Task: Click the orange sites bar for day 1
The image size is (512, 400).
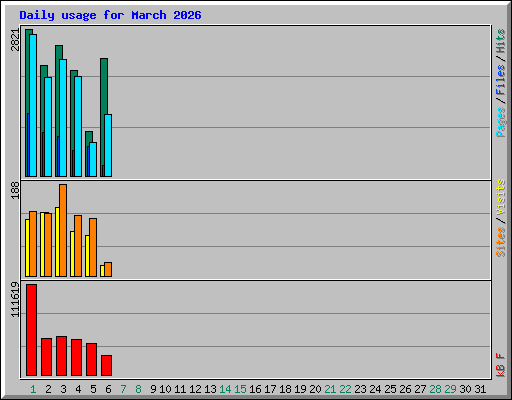Action: pyautogui.click(x=33, y=244)
